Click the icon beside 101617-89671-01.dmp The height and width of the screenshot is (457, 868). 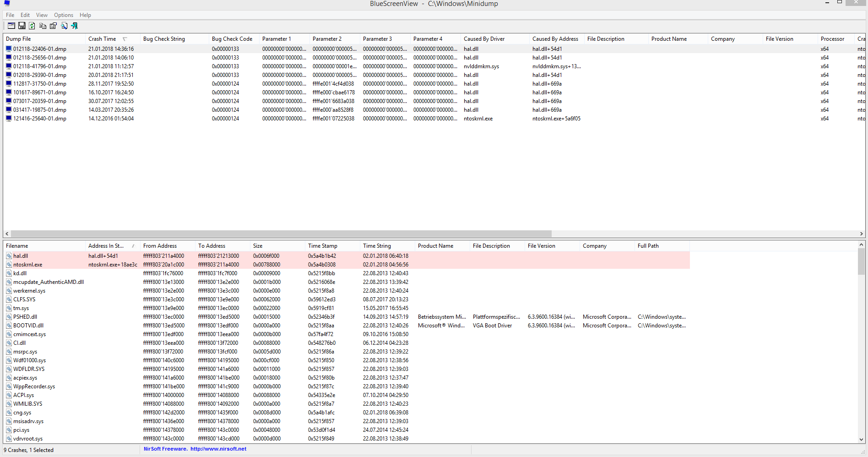[x=9, y=92]
